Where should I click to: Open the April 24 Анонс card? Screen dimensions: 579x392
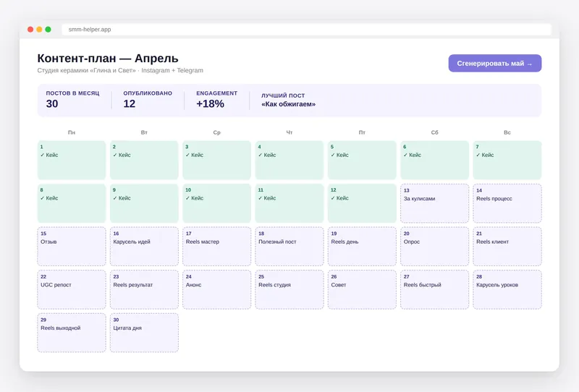point(216,290)
